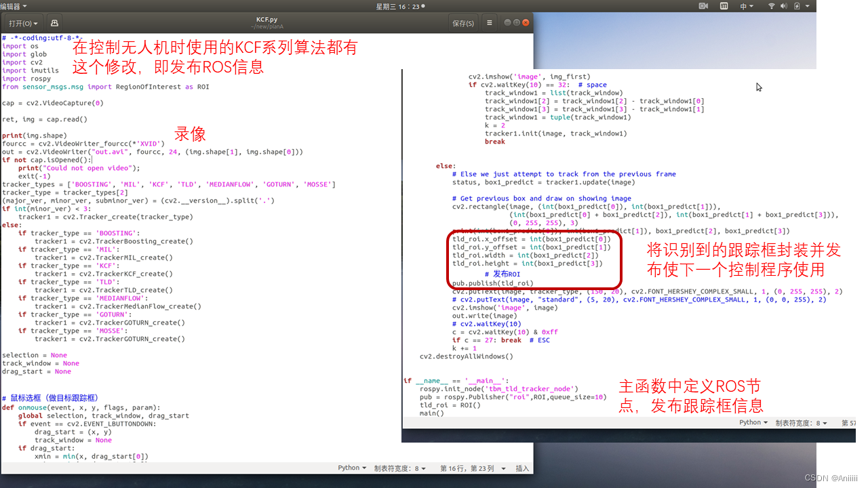Open the Wi-Fi network indicator

pyautogui.click(x=771, y=6)
